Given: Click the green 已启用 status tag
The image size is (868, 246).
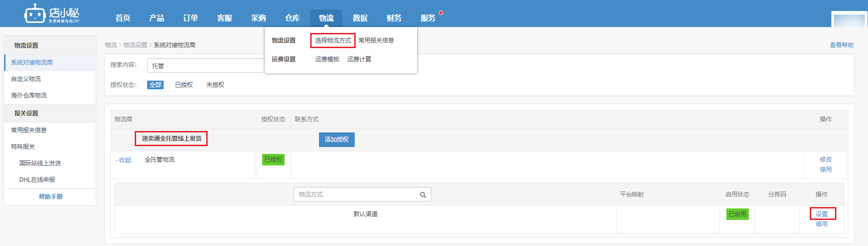Looking at the screenshot, I should coord(737,214).
